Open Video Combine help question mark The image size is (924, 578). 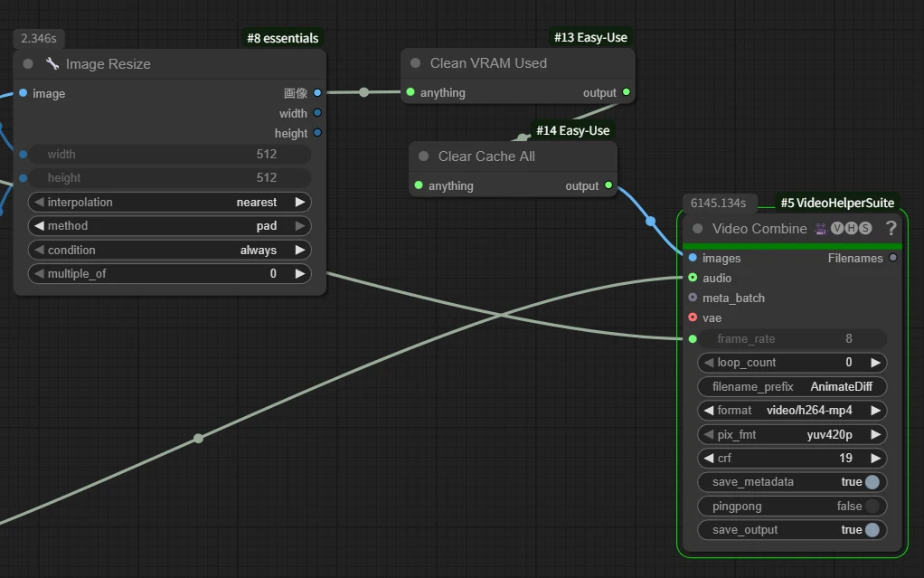(x=891, y=229)
